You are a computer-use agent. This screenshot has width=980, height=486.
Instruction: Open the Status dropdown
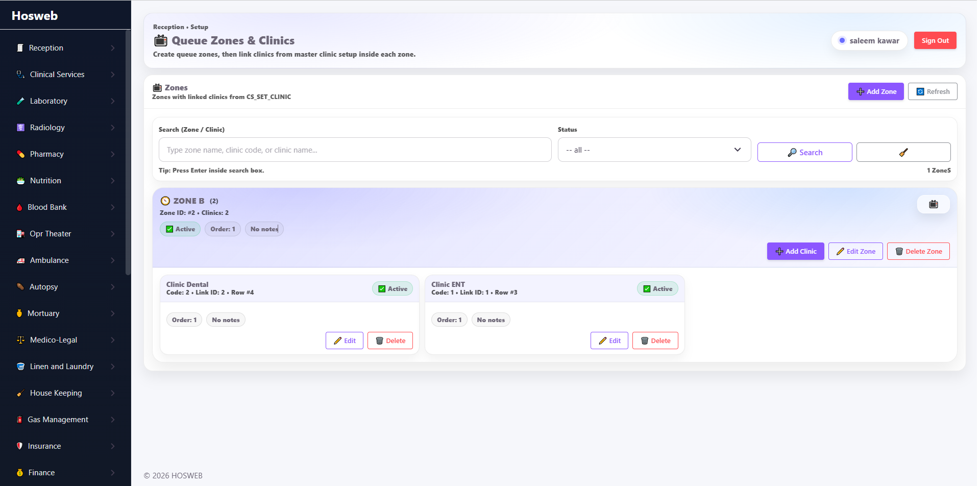(654, 150)
